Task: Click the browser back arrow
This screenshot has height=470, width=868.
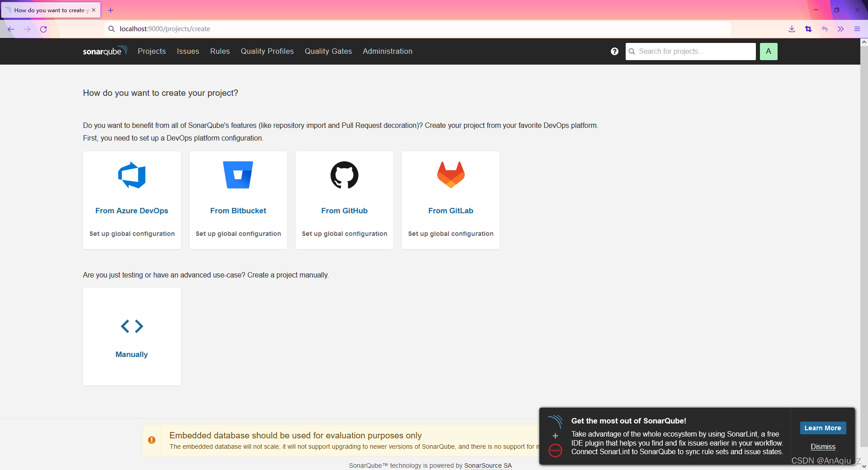Action: coord(11,29)
